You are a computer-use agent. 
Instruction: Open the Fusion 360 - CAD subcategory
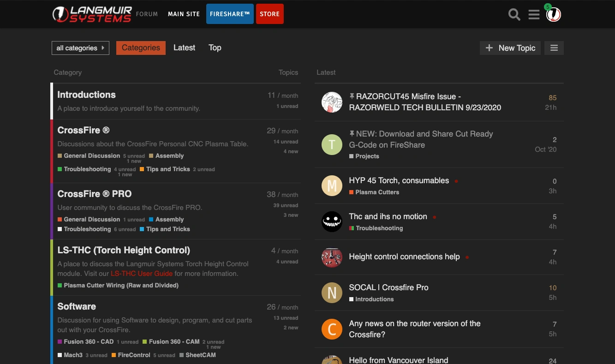click(x=88, y=342)
